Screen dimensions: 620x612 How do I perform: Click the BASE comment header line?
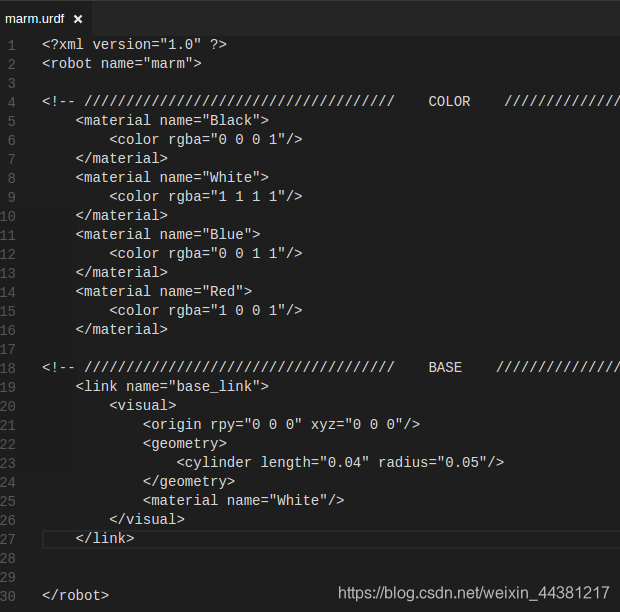pyautogui.click(x=331, y=367)
